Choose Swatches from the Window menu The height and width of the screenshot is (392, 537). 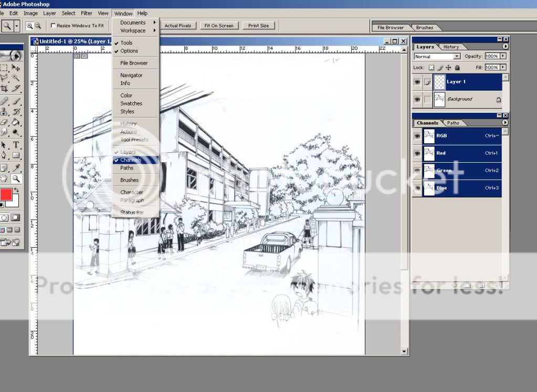[135, 103]
